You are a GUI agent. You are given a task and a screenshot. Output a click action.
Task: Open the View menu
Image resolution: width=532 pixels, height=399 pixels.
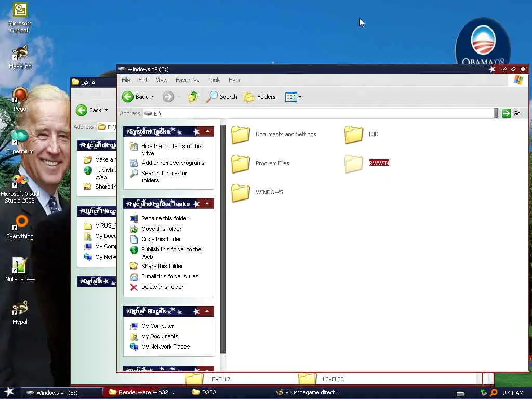pyautogui.click(x=162, y=80)
